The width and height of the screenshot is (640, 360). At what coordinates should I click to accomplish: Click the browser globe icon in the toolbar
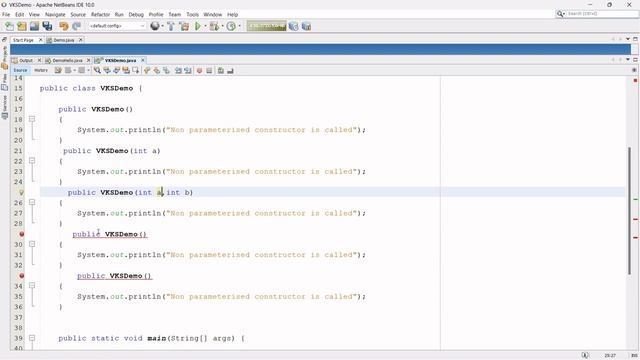pyautogui.click(x=155, y=26)
